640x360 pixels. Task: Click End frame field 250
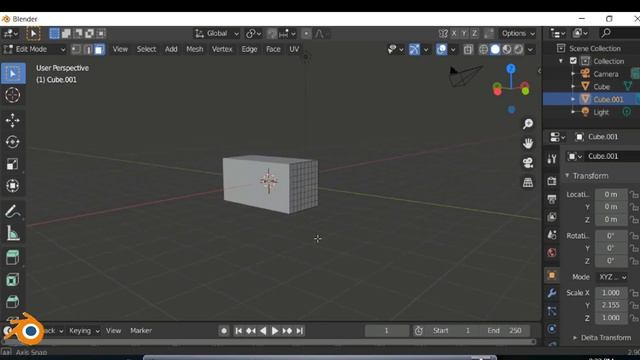(x=504, y=331)
